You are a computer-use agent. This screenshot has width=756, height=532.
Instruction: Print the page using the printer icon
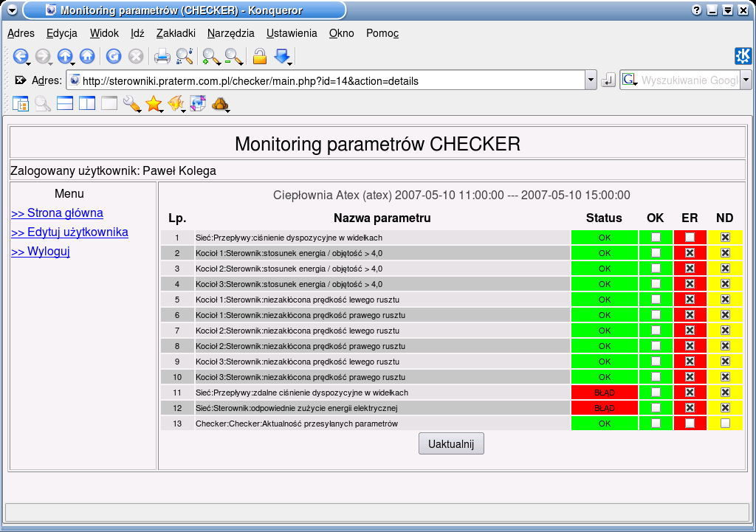(162, 57)
